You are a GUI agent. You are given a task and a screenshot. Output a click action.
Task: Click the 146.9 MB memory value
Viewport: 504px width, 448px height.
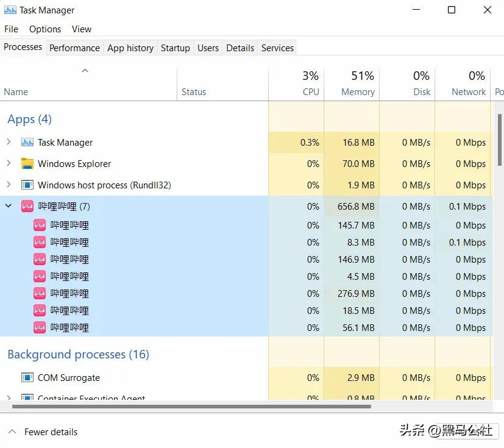pyautogui.click(x=356, y=259)
